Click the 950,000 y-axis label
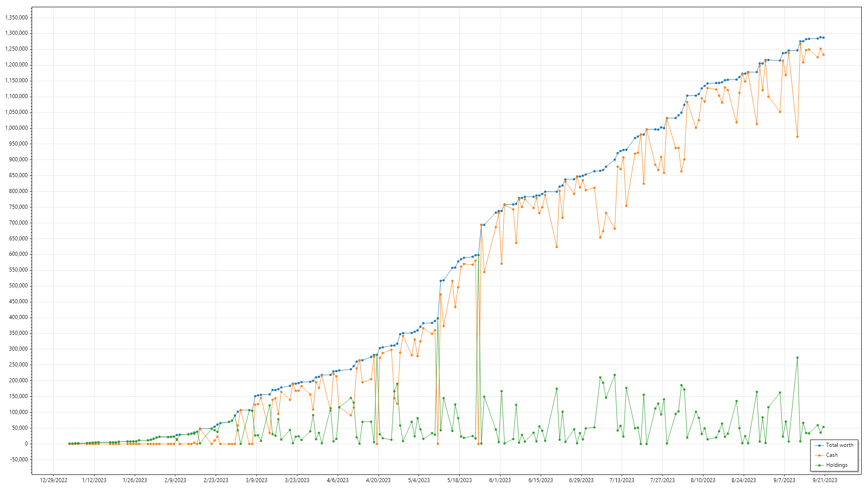 coord(19,144)
